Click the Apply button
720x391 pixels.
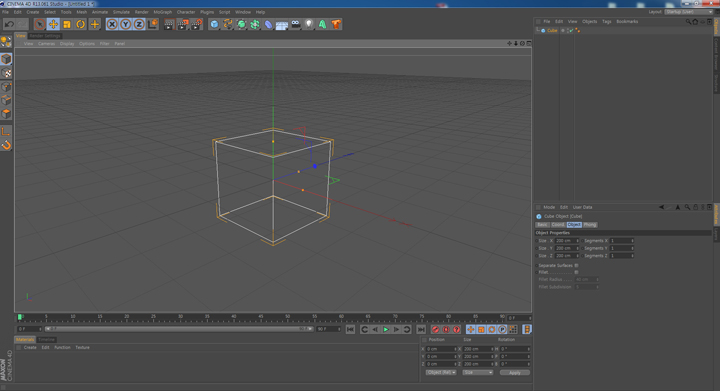click(515, 373)
